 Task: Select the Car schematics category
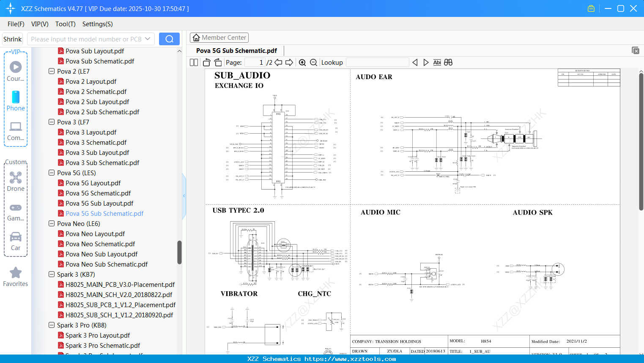pyautogui.click(x=16, y=241)
